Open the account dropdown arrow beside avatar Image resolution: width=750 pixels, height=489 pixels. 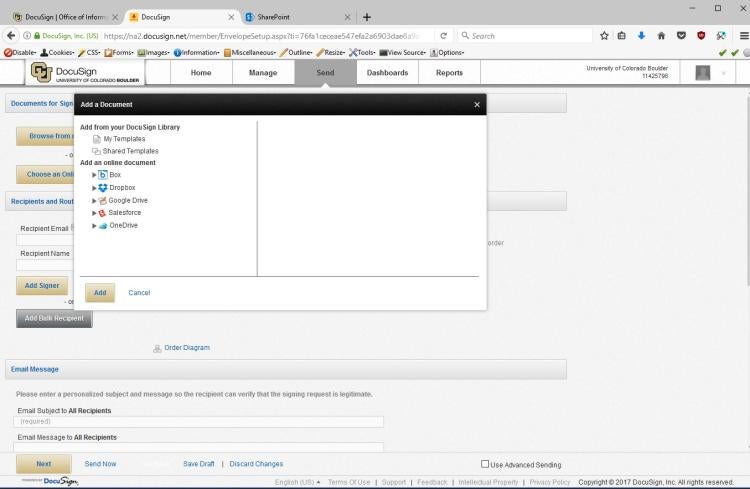point(724,73)
